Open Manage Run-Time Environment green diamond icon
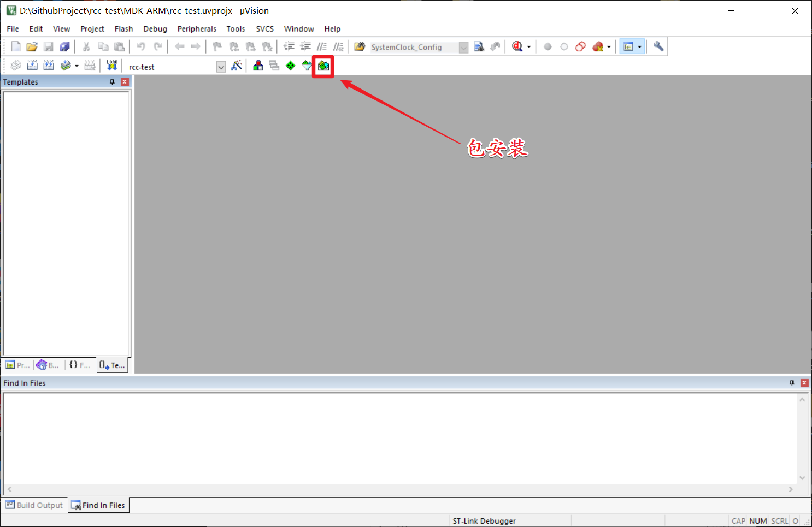The height and width of the screenshot is (527, 812). pyautogui.click(x=291, y=66)
